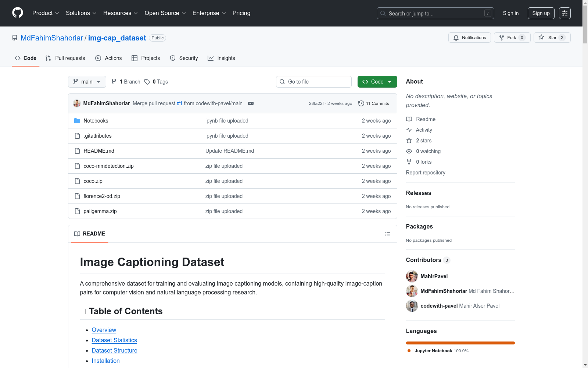Viewport: 588px width, 368px height.
Task: Open the appearance settings icon in header
Action: click(x=565, y=13)
